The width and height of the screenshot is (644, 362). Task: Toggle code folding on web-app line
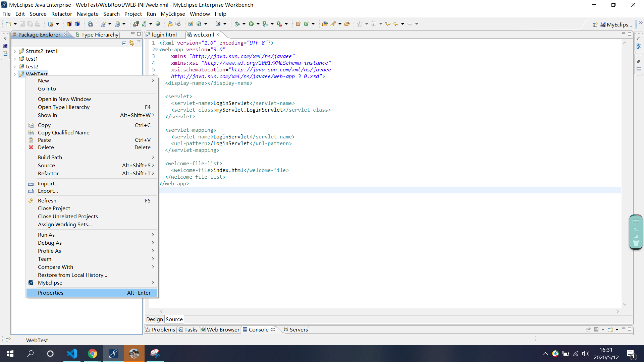pyautogui.click(x=157, y=50)
